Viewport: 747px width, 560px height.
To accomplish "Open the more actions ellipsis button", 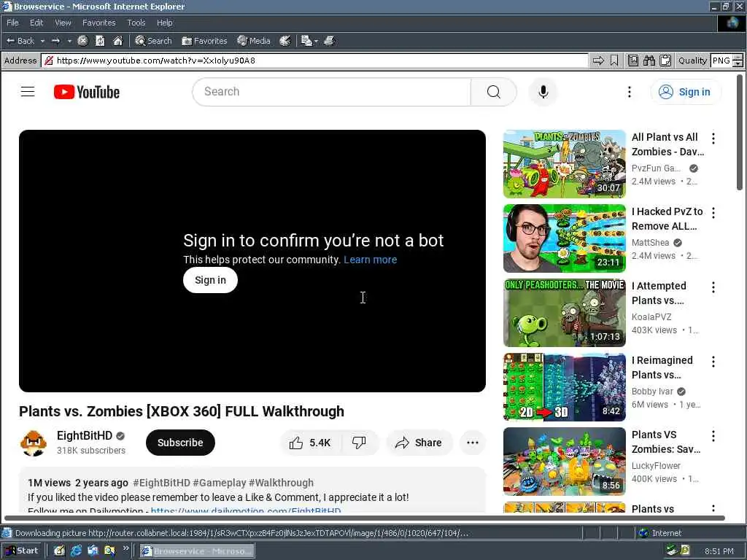I will [473, 443].
